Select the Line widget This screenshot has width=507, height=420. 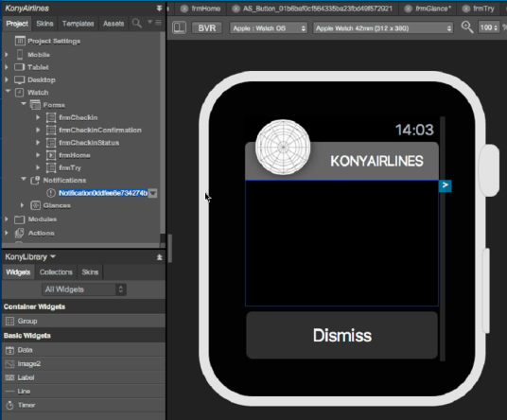(x=83, y=392)
